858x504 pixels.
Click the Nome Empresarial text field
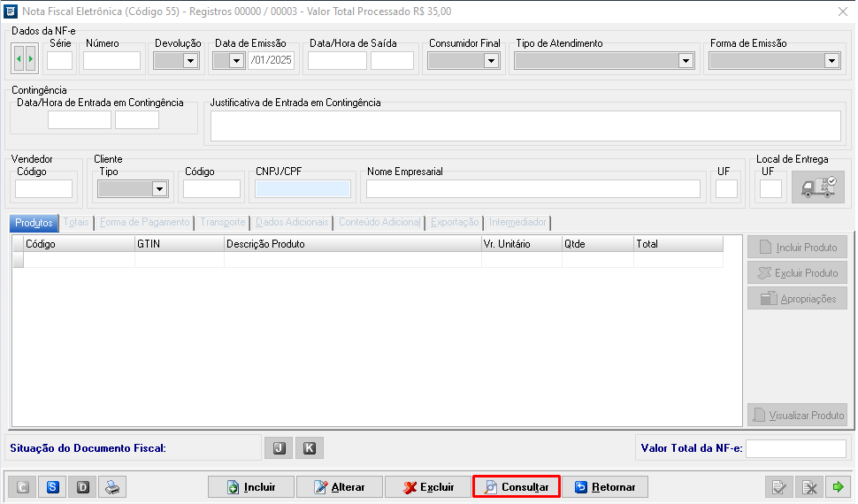(532, 189)
